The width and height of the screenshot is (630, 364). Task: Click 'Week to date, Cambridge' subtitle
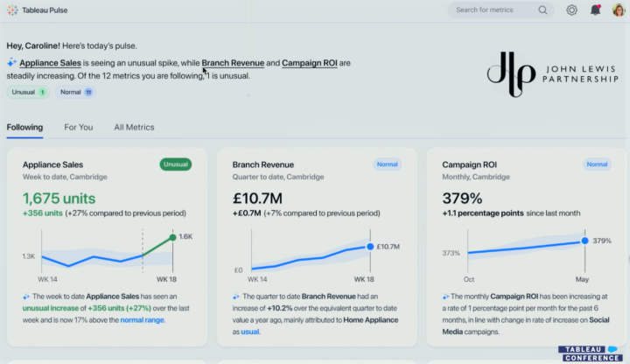click(x=65, y=177)
